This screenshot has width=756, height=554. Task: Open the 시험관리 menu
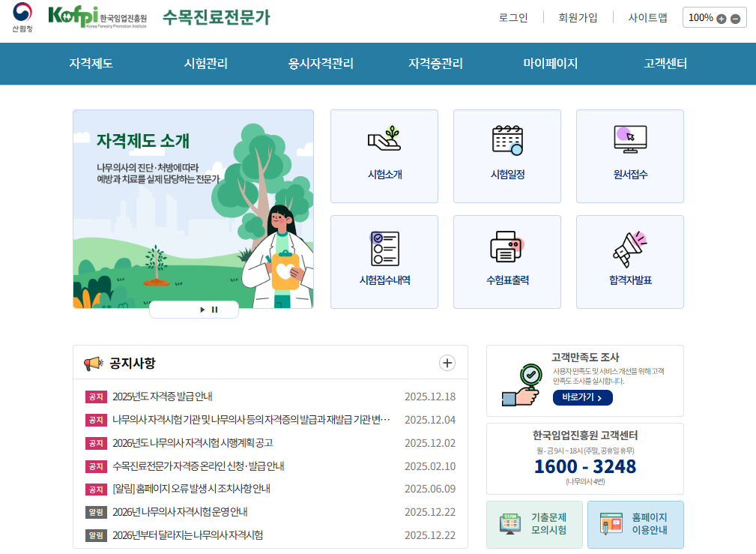[x=206, y=64]
